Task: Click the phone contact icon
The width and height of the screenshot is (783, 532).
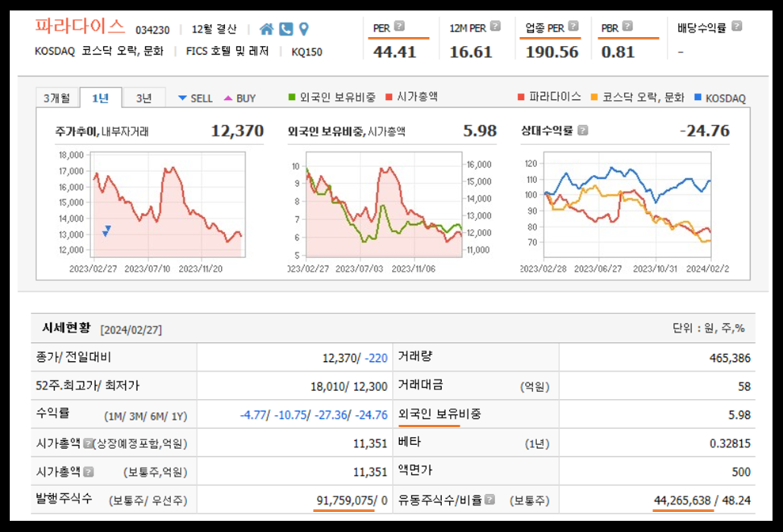Action: pyautogui.click(x=285, y=29)
